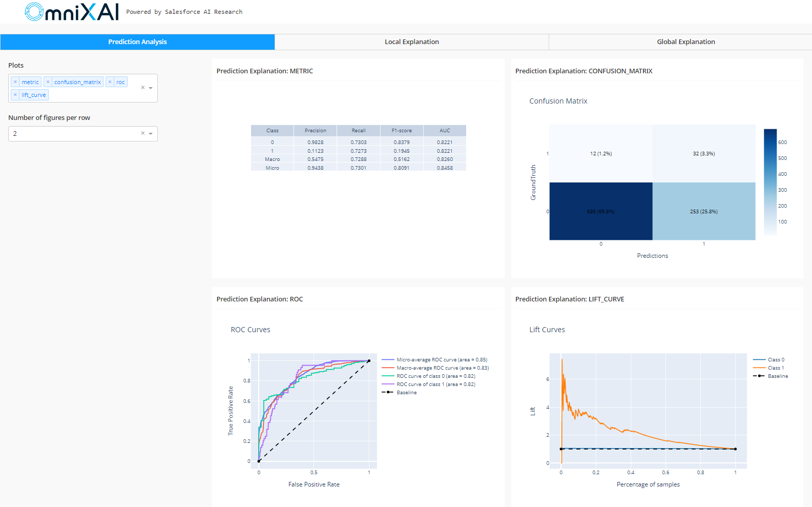Click Prediction Explanation: LIFT_CURVE heading

click(x=570, y=299)
